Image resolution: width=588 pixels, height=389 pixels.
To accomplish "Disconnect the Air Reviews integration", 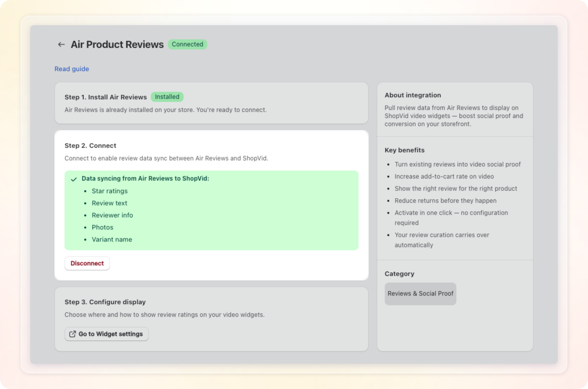I will coord(87,263).
